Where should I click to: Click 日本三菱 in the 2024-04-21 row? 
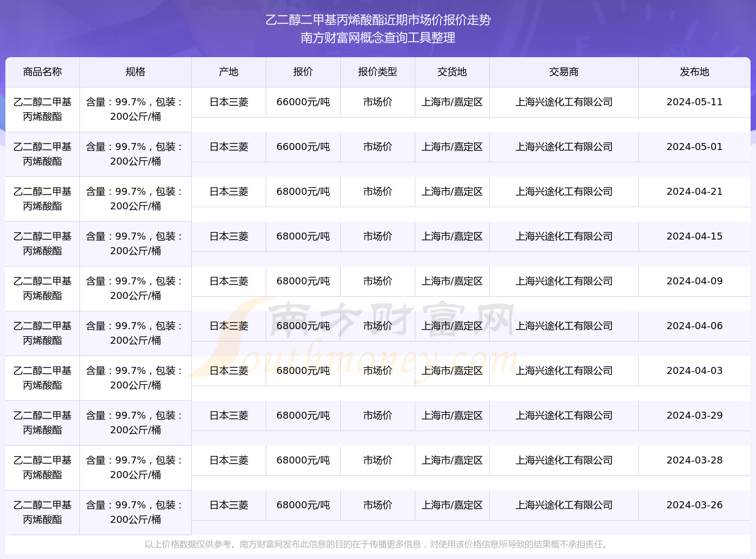[x=228, y=192]
